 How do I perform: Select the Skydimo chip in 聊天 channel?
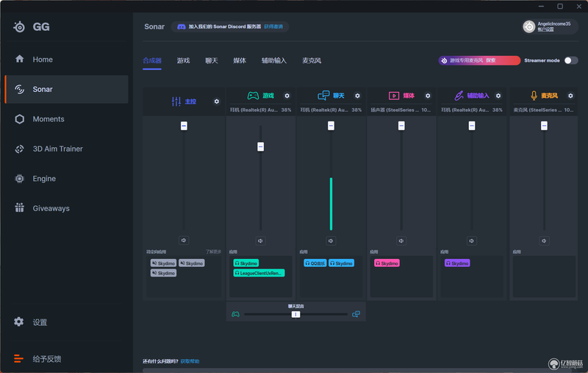pyautogui.click(x=341, y=263)
